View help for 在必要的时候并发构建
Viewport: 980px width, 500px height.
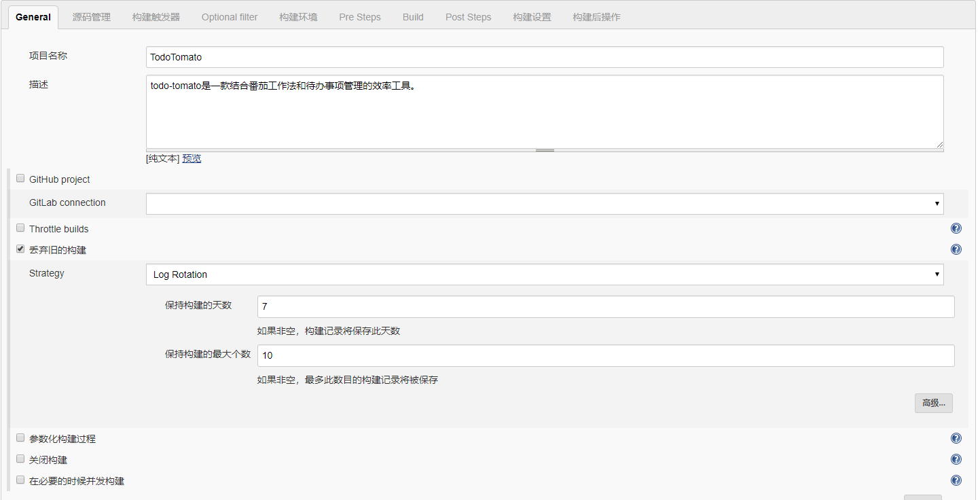[956, 480]
